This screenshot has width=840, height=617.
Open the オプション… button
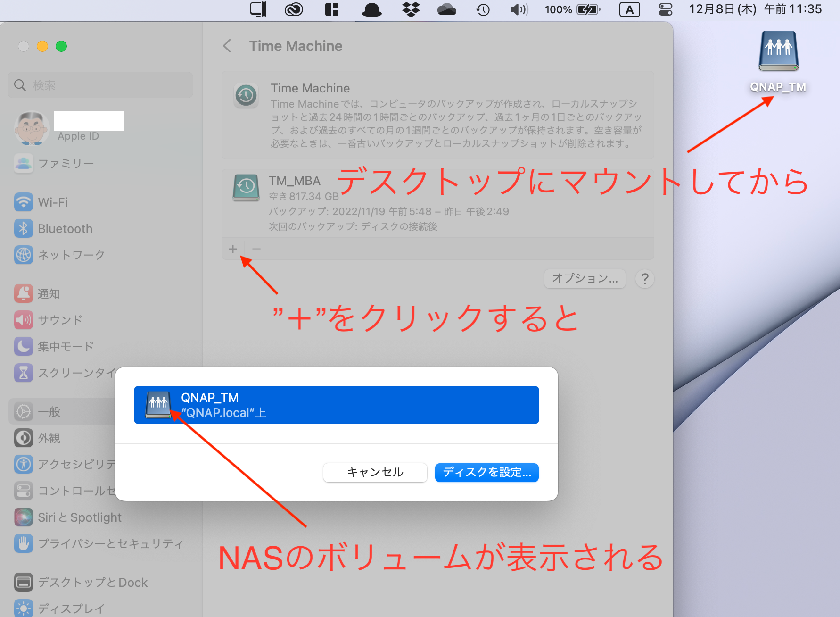click(585, 279)
